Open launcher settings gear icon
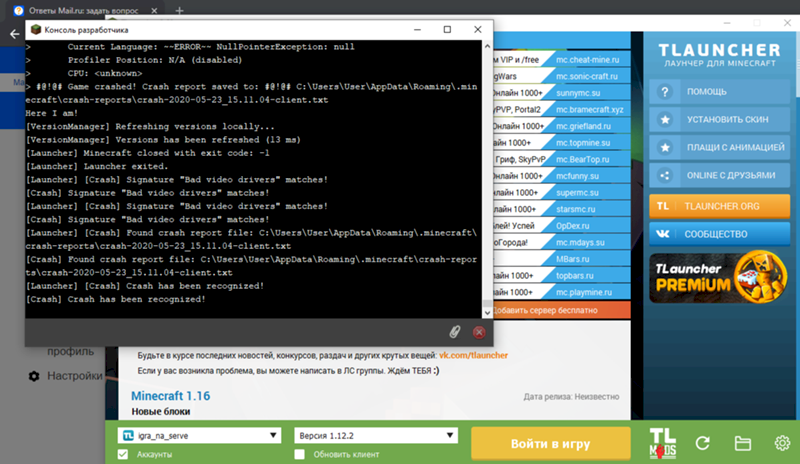The width and height of the screenshot is (800, 464). click(x=781, y=443)
